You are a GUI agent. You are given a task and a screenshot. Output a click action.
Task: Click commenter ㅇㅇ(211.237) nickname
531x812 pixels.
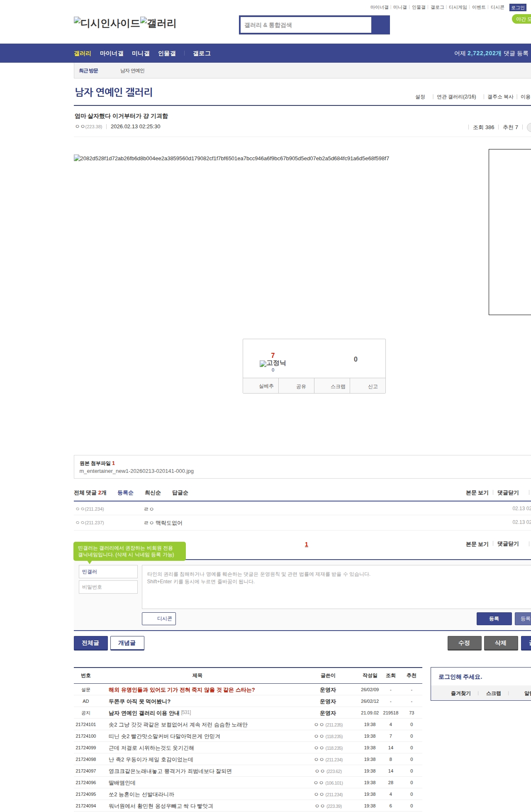click(90, 523)
